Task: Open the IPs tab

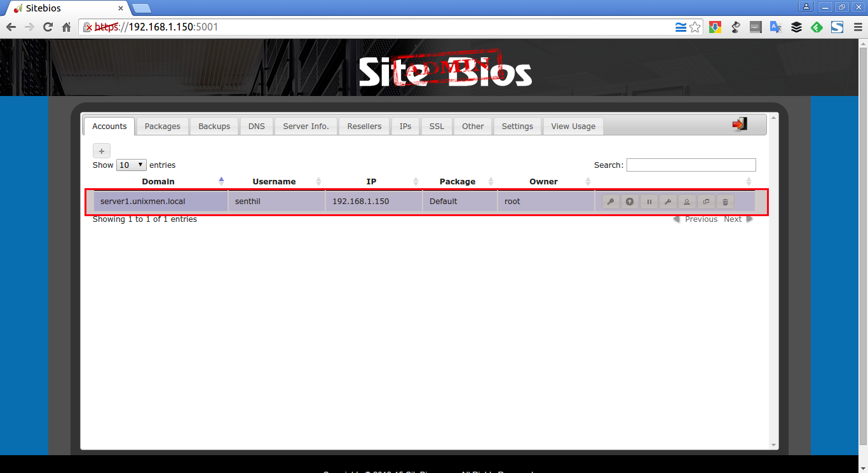Action: 405,126
